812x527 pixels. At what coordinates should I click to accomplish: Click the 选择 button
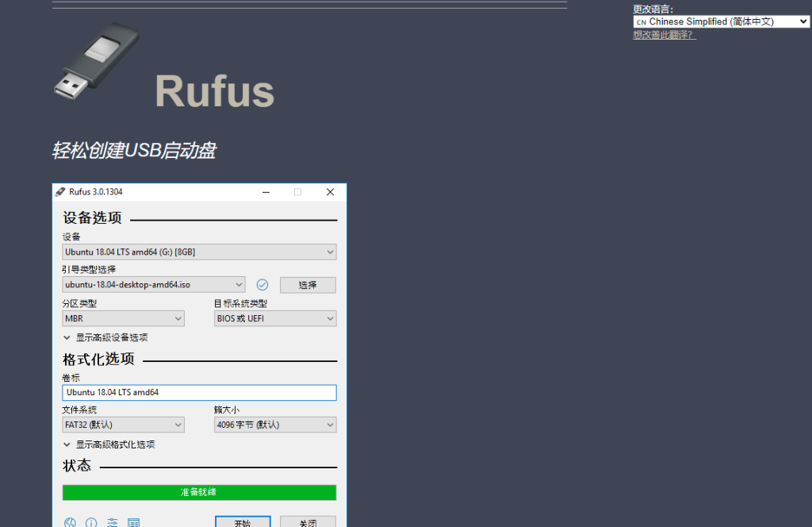(308, 285)
